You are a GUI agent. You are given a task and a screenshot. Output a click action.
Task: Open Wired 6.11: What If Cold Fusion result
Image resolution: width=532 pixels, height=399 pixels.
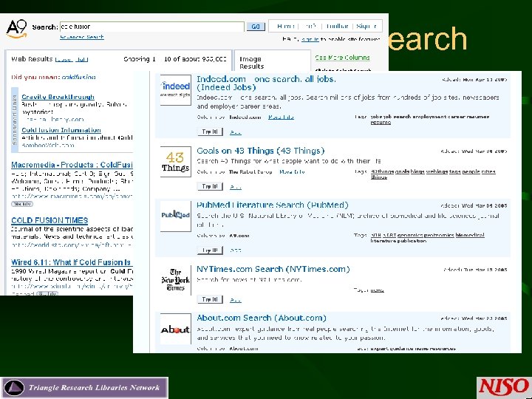[x=71, y=262]
